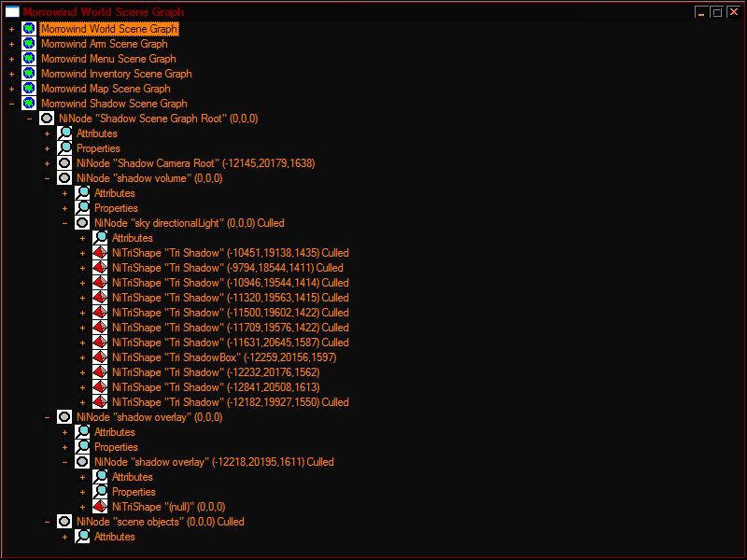Image resolution: width=747 pixels, height=560 pixels.
Task: Click the node icon for Shadow Camera Root
Action: point(64,163)
